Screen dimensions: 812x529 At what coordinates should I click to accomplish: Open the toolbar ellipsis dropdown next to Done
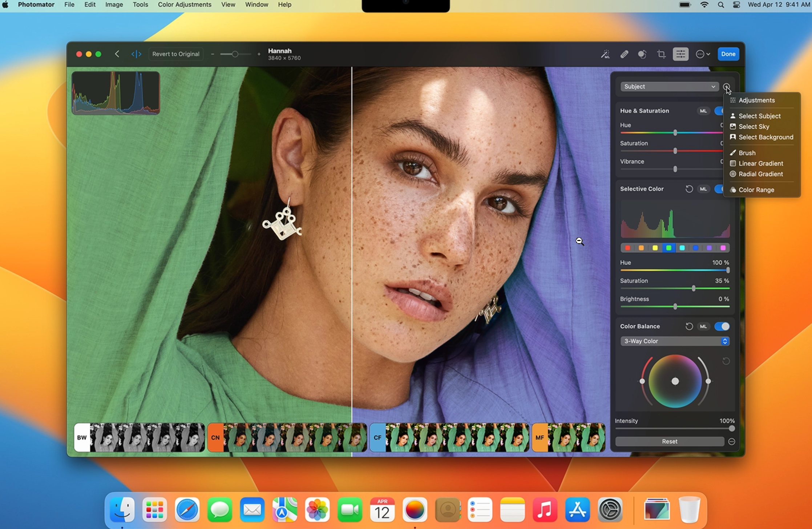(703, 54)
